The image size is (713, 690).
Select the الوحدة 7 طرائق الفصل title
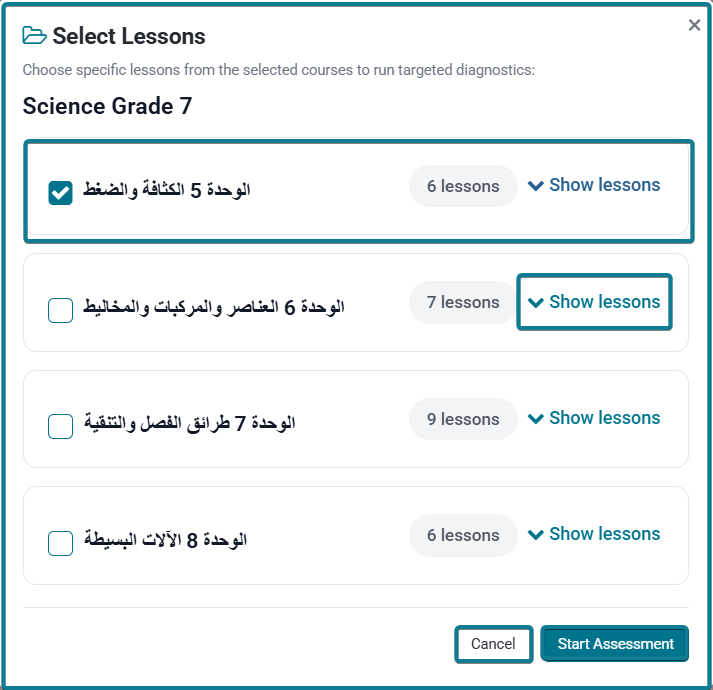click(189, 423)
